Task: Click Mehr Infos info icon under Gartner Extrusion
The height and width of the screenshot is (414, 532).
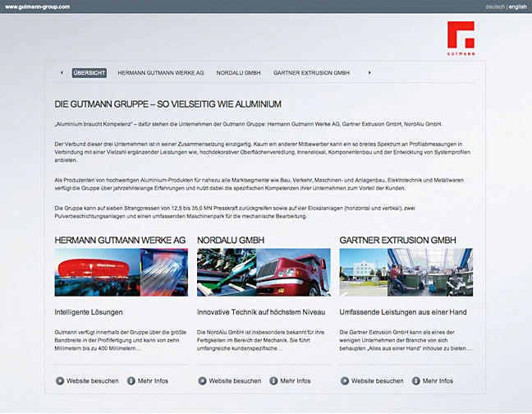Action: 416,381
